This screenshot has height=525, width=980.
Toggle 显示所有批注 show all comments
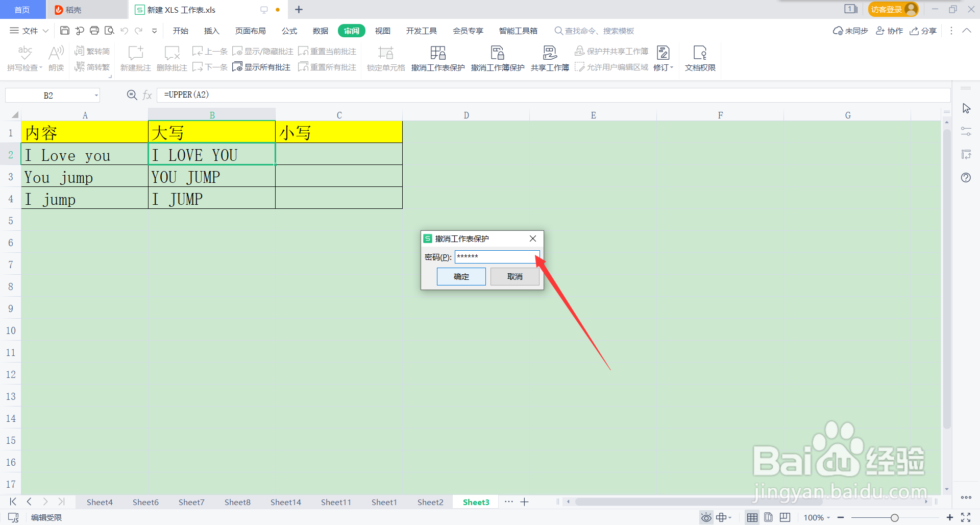(x=261, y=66)
